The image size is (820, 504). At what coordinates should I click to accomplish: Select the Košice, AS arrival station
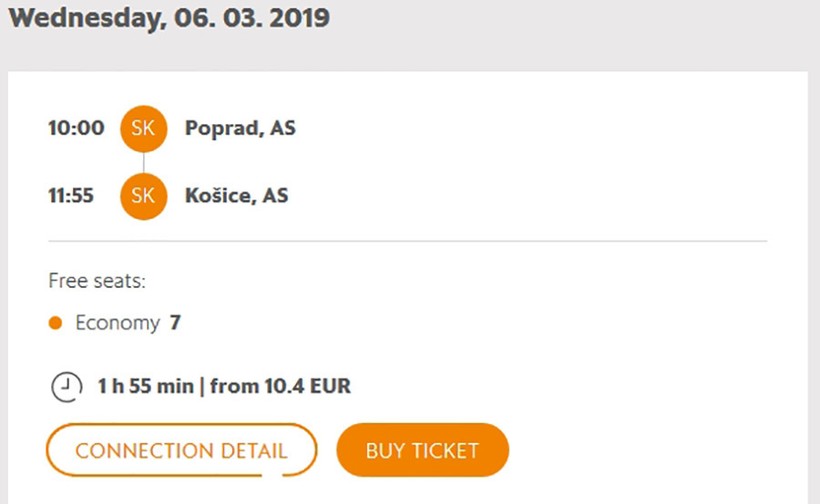(x=236, y=196)
